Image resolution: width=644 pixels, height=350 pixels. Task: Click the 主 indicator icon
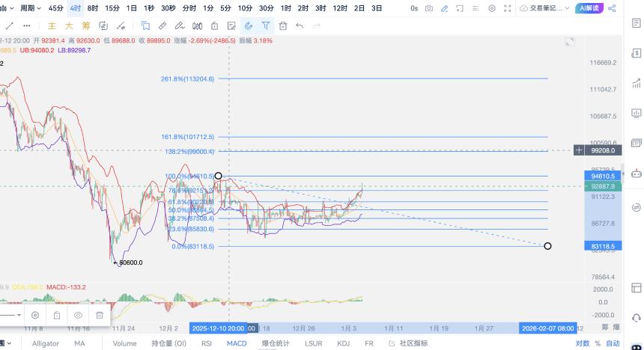point(52,26)
